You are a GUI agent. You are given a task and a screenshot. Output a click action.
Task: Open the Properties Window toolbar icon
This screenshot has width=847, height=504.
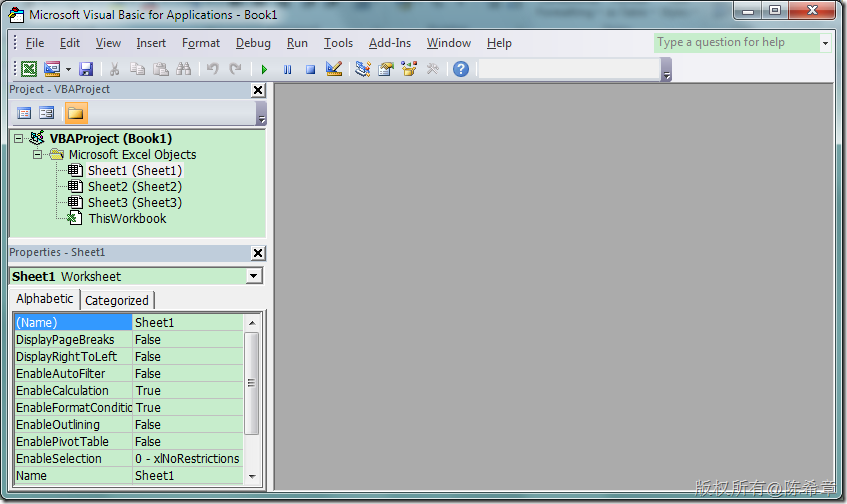tap(386, 69)
